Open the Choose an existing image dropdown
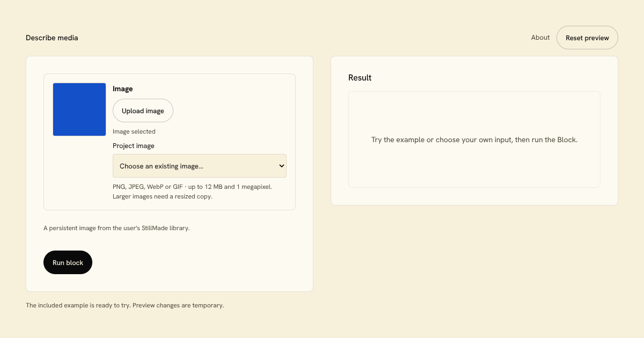Image resolution: width=644 pixels, height=338 pixels. (200, 166)
